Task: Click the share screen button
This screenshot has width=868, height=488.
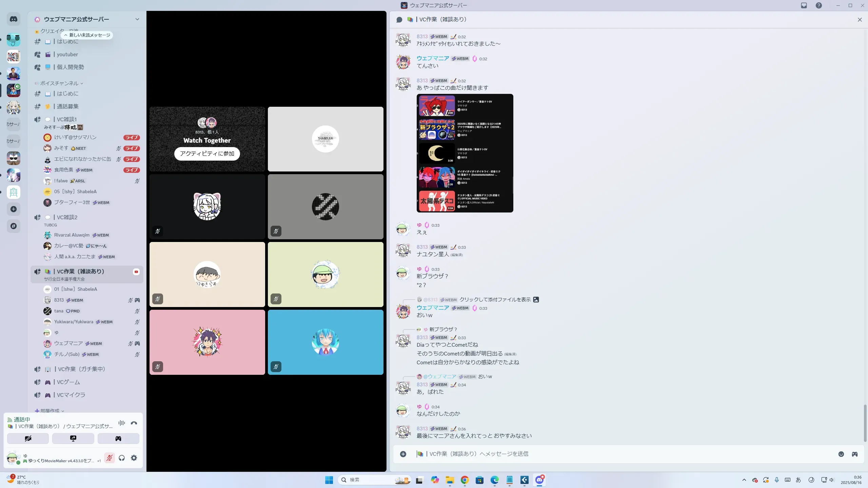Action: (x=73, y=439)
